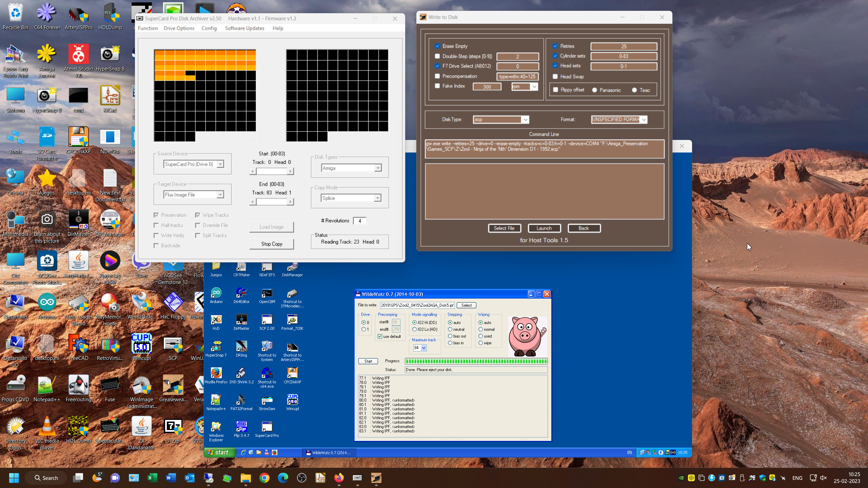
Task: Enable Precompensation checkbox
Action: click(x=437, y=76)
